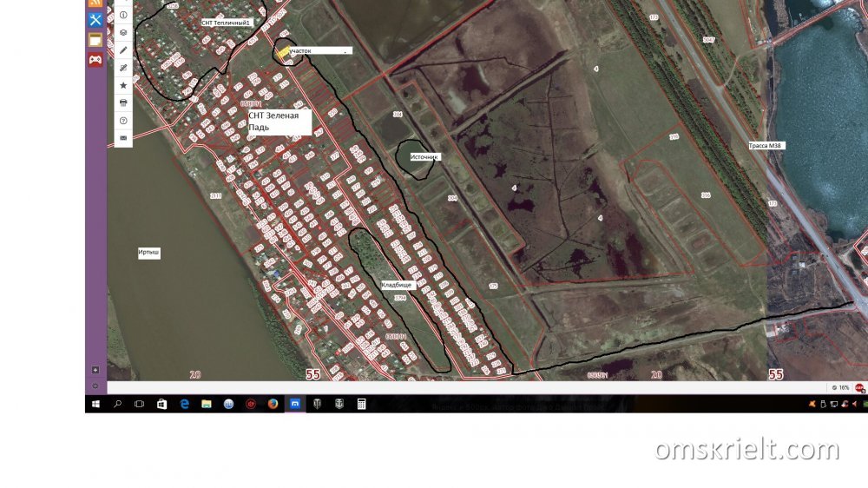Image resolution: width=868 pixels, height=488 pixels.
Task: Click the 16% zoom indicator
Action: click(x=840, y=388)
